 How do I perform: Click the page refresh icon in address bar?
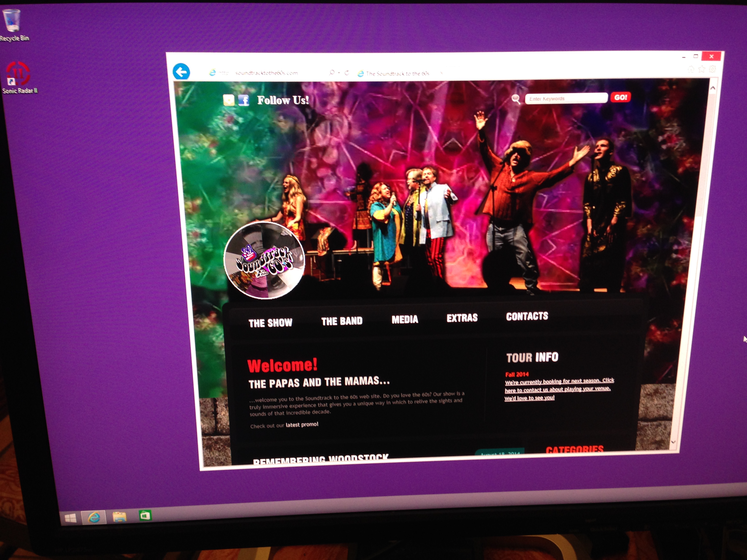[346, 73]
